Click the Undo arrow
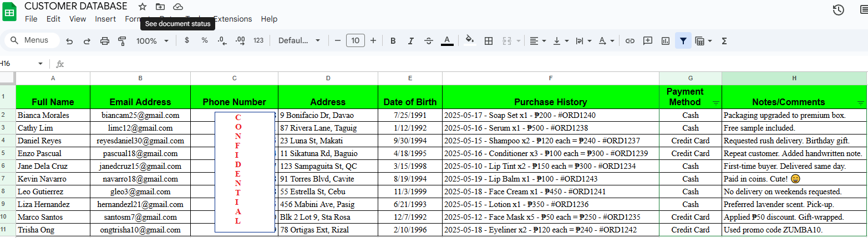The height and width of the screenshot is (238, 868). tap(69, 41)
